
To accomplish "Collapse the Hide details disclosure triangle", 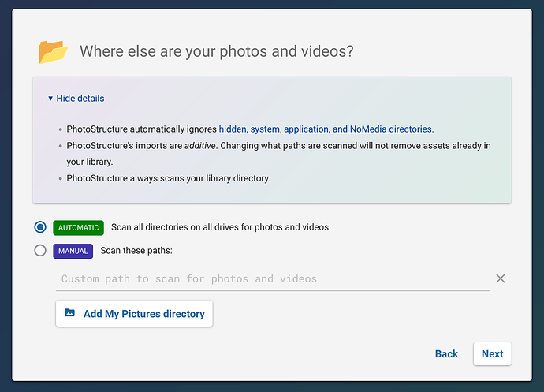I will coord(50,99).
